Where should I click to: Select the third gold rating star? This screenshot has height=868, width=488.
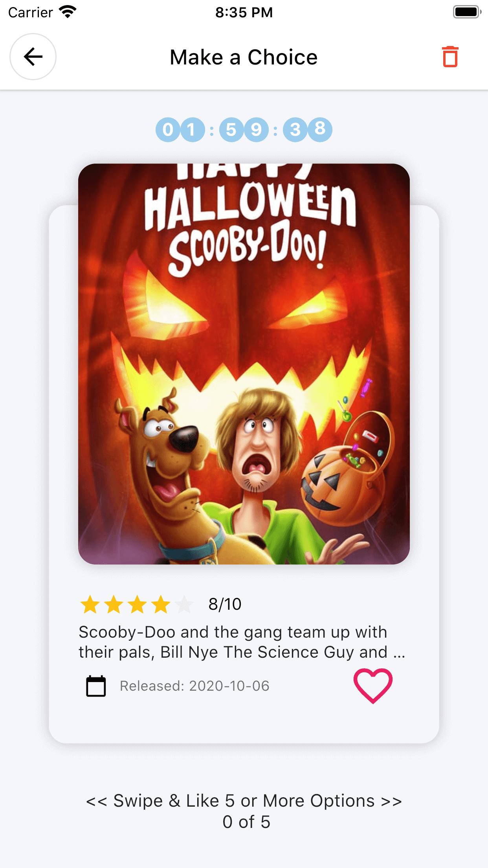(x=138, y=604)
